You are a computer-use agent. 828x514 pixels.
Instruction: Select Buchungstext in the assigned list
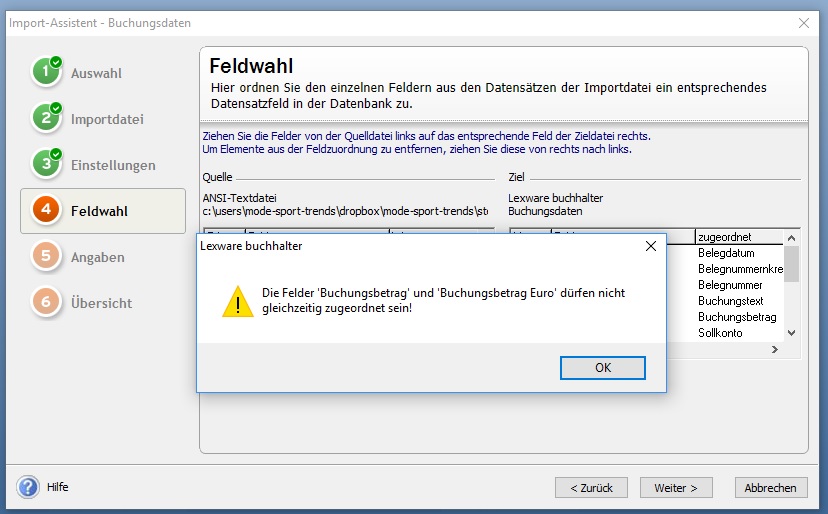[730, 301]
